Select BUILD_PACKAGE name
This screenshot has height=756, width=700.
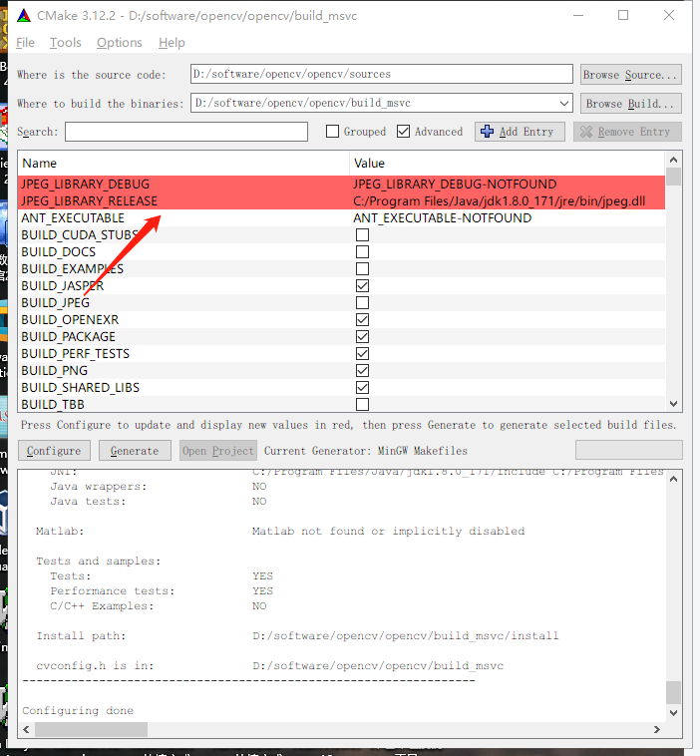pyautogui.click(x=69, y=336)
